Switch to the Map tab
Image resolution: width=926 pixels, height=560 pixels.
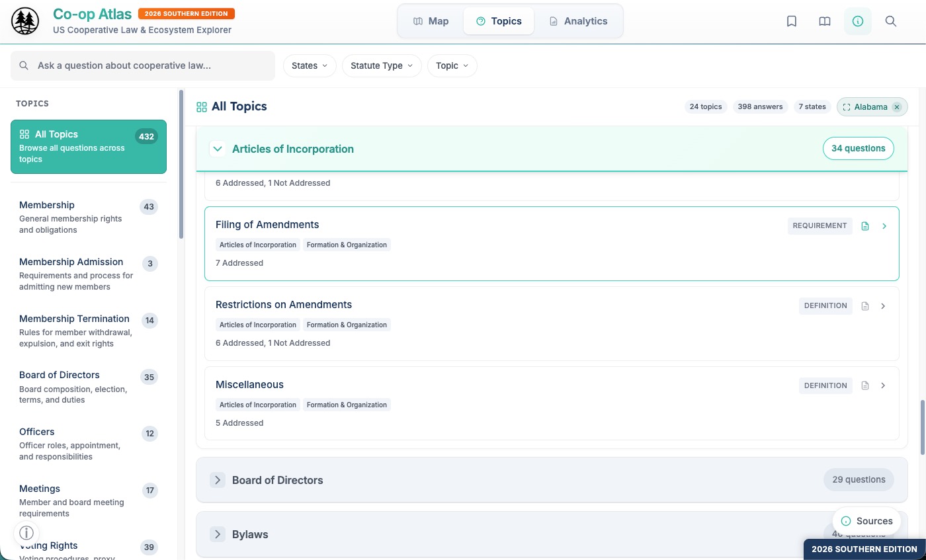(431, 21)
